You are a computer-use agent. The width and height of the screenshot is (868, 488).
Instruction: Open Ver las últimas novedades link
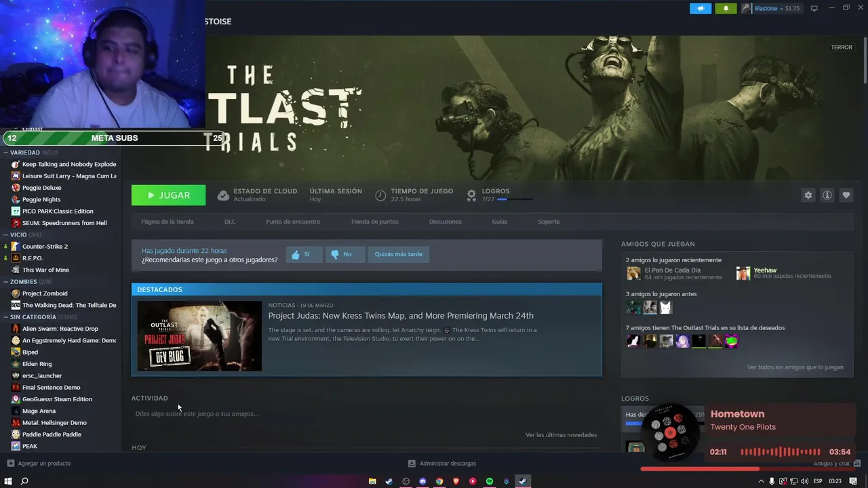[561, 435]
